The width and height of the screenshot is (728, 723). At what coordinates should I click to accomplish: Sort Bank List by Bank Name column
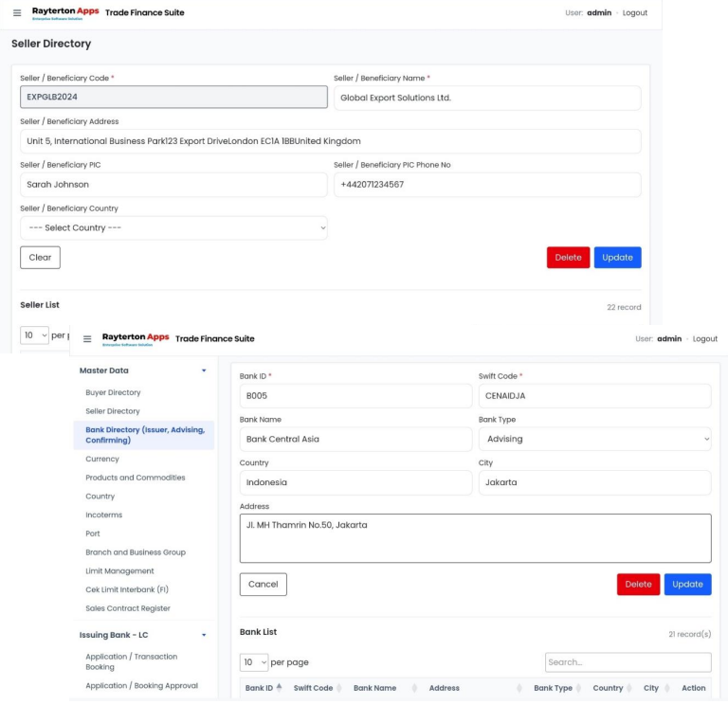pos(375,688)
